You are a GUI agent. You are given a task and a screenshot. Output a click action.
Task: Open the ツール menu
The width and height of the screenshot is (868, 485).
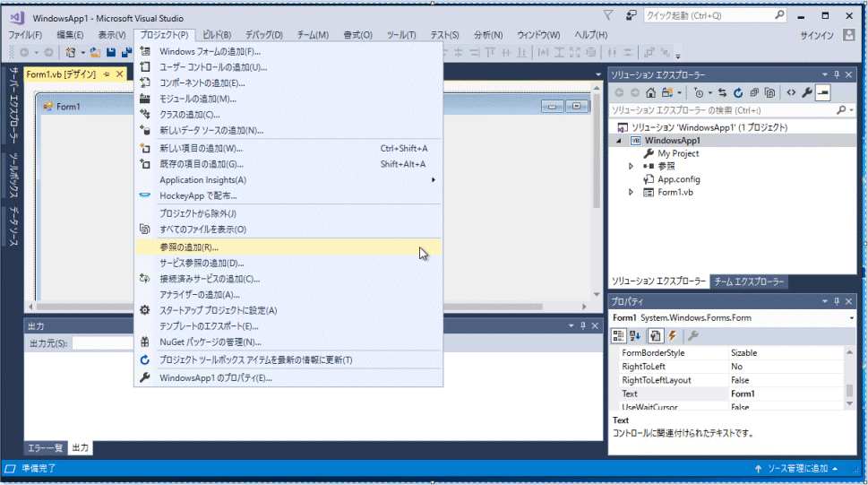pos(400,35)
